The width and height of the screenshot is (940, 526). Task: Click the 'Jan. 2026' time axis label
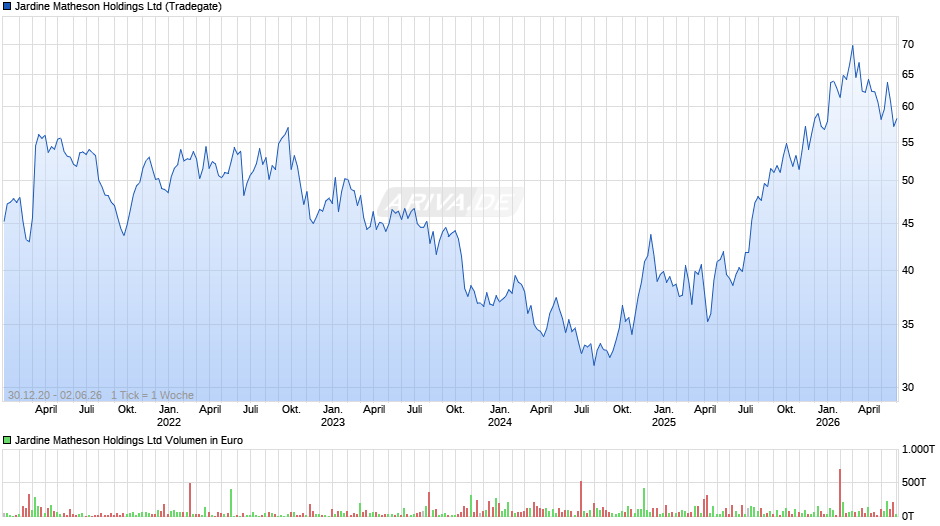pyautogui.click(x=828, y=416)
